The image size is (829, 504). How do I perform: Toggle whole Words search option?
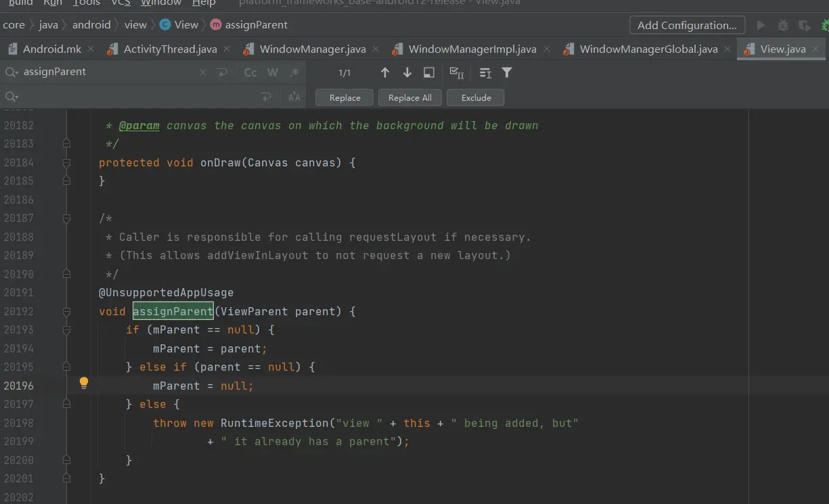coord(273,72)
